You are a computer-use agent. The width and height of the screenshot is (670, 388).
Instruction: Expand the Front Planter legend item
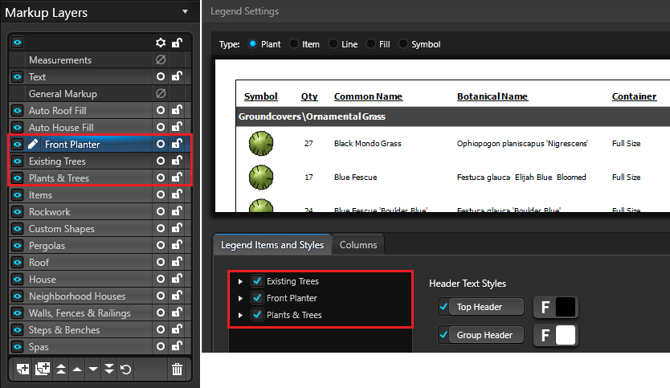(240, 298)
